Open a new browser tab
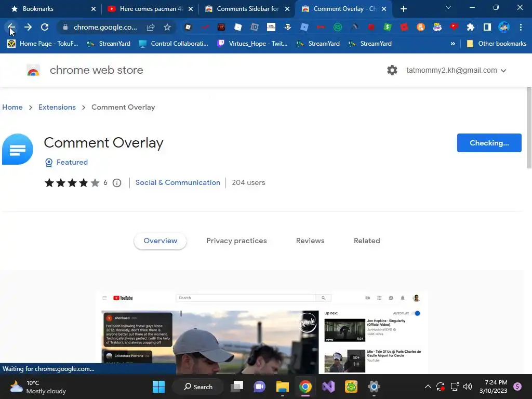The width and height of the screenshot is (532, 399). click(403, 9)
